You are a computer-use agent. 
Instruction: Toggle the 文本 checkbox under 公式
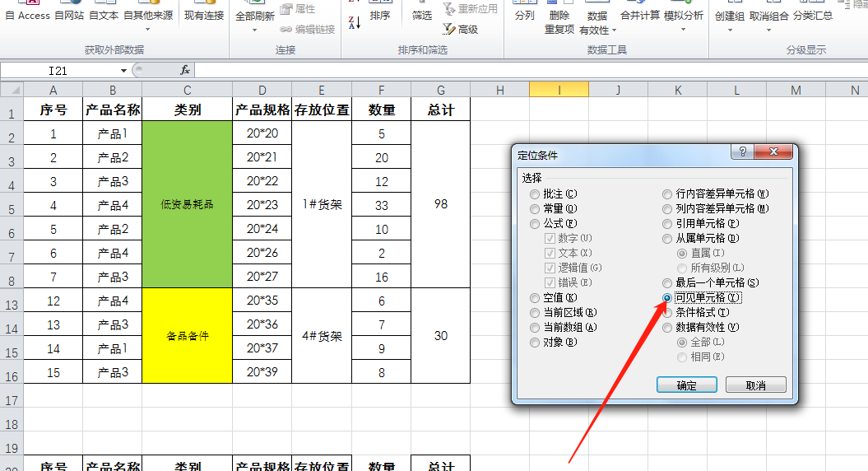tap(550, 254)
